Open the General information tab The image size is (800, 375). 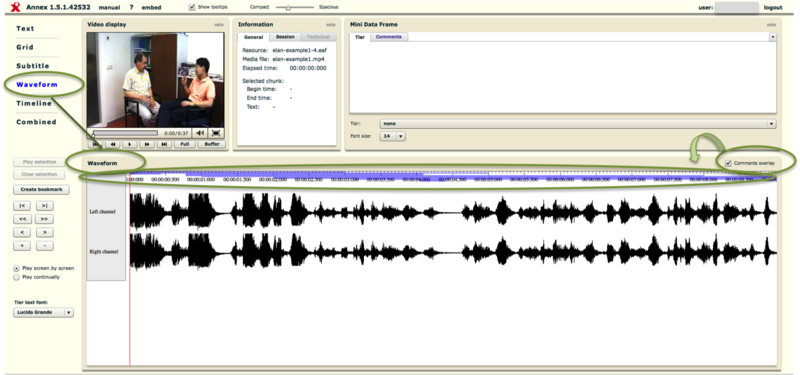pos(253,37)
